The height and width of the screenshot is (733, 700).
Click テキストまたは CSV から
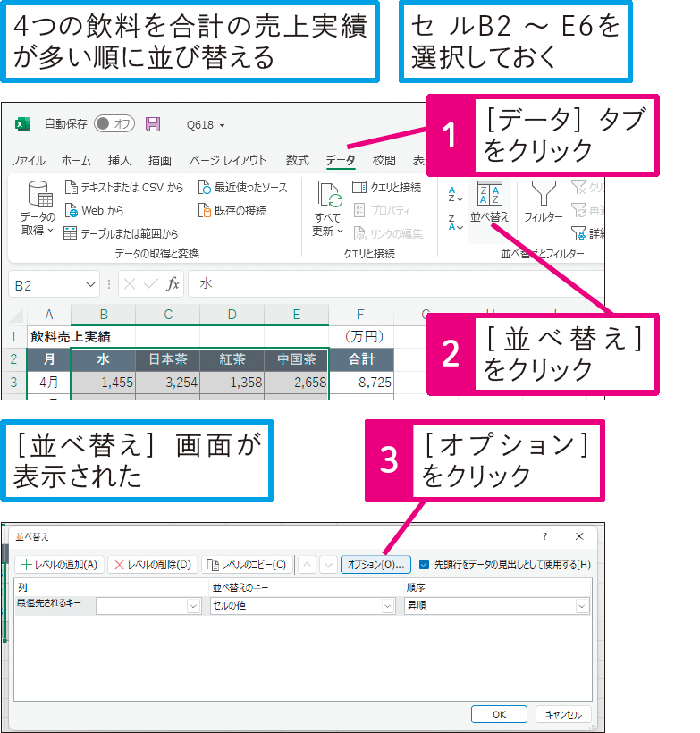pos(124,188)
